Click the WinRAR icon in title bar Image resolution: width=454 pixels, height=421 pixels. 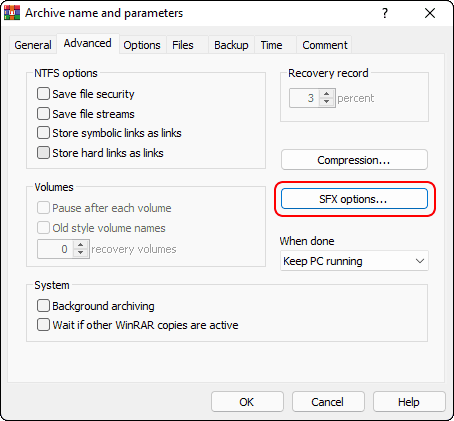pos(12,13)
